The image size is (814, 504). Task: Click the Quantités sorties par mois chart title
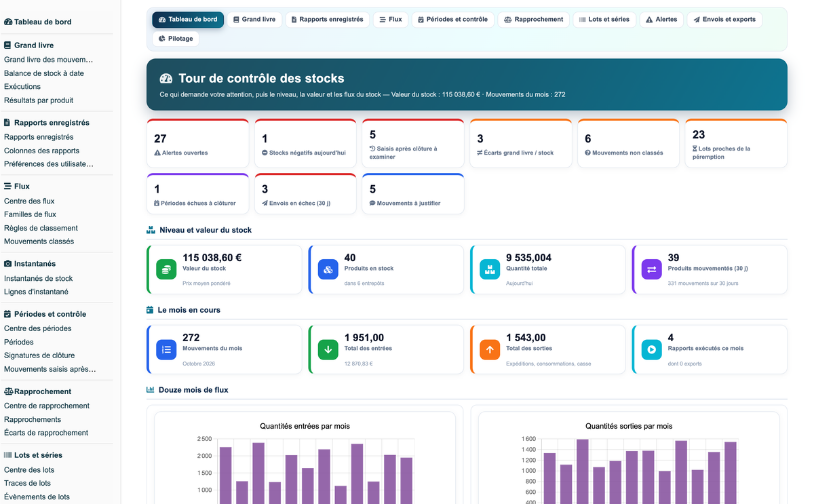[629, 426]
